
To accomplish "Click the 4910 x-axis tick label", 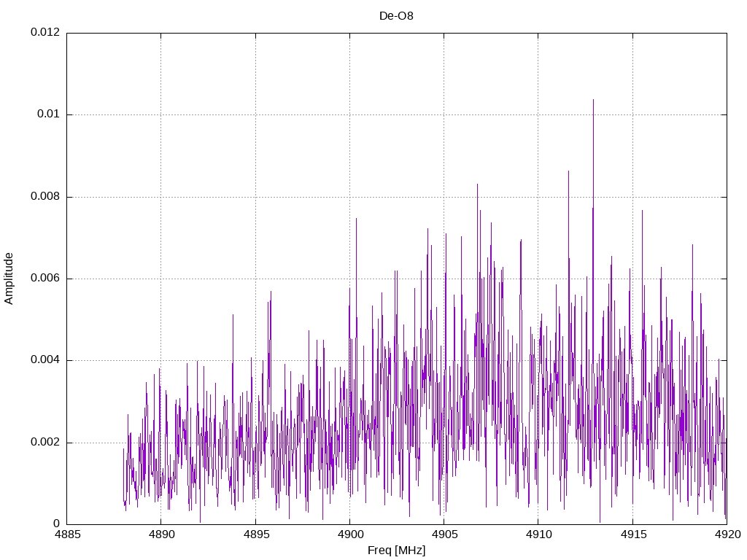I will tap(539, 534).
